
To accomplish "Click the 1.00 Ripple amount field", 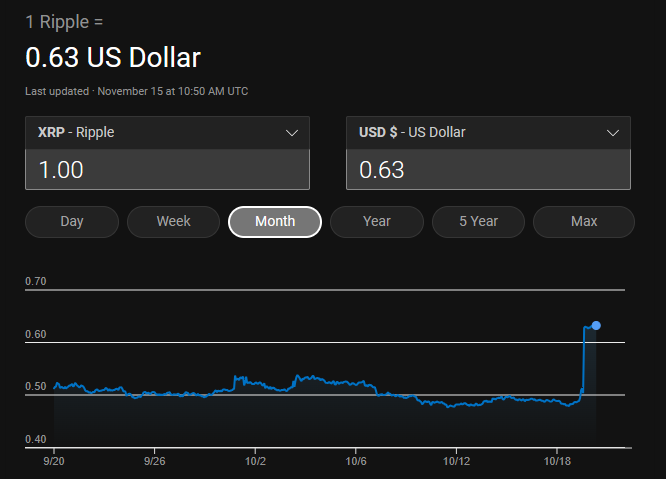I will click(167, 169).
